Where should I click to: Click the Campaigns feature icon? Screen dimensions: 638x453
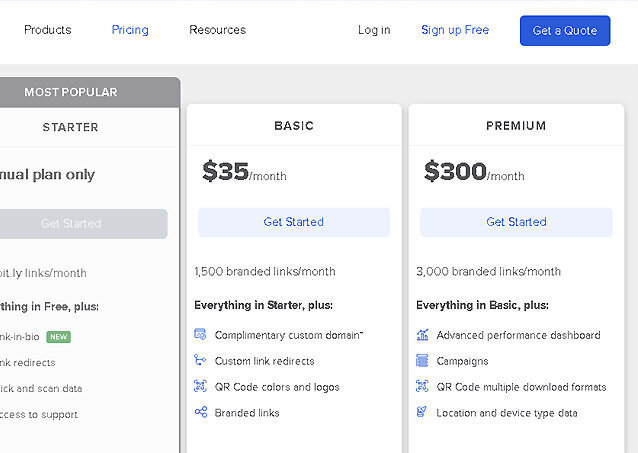(422, 361)
